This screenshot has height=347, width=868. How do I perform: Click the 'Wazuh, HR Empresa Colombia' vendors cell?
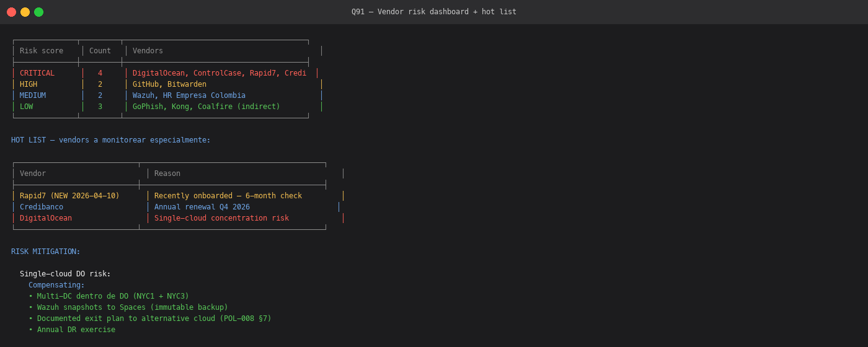(189, 95)
